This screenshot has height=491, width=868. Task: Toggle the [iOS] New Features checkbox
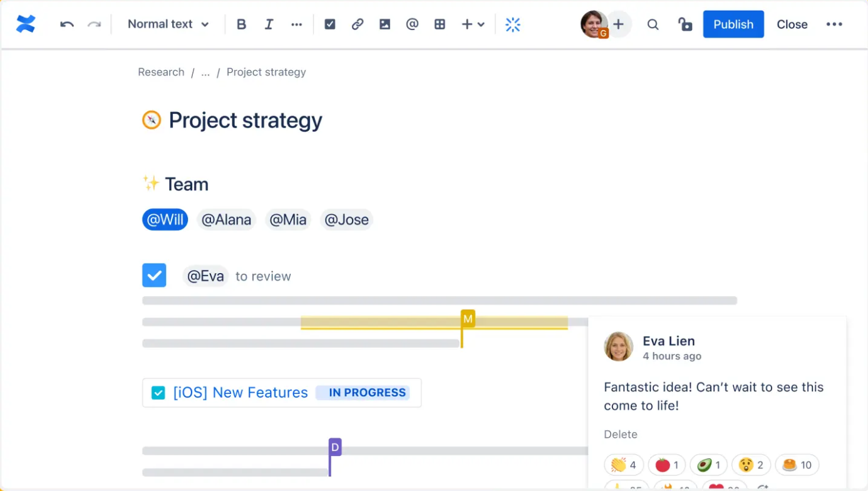(157, 393)
